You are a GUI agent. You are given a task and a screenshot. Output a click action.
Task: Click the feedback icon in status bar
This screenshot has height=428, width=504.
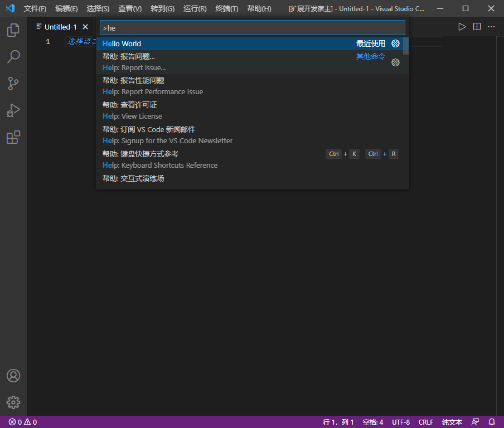tap(475, 422)
